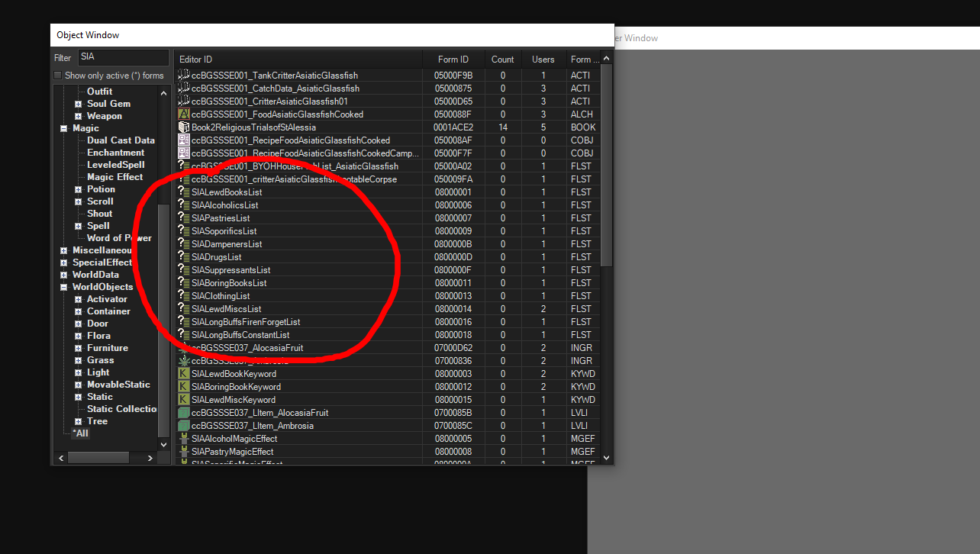Select Potion under the Magic category
980x554 pixels.
point(101,188)
